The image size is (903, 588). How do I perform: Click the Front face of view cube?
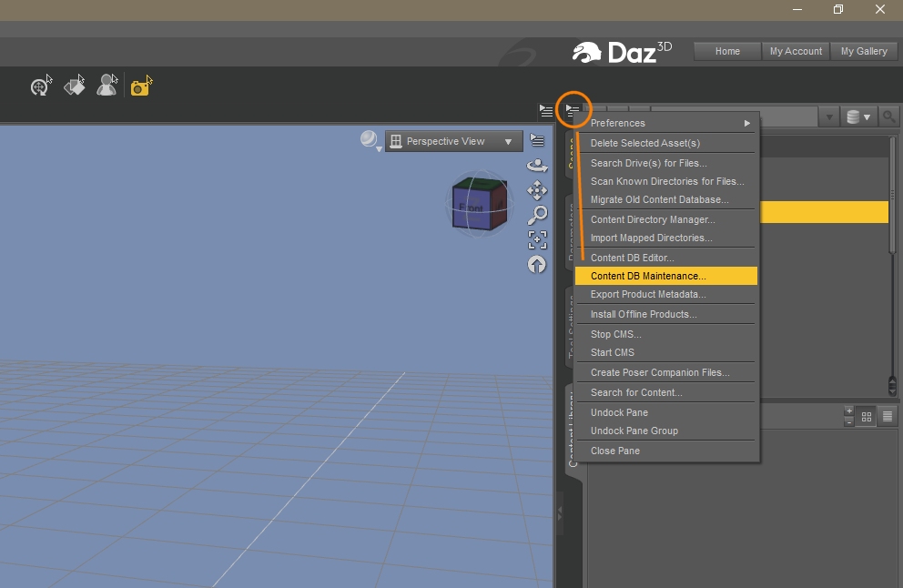(472, 208)
